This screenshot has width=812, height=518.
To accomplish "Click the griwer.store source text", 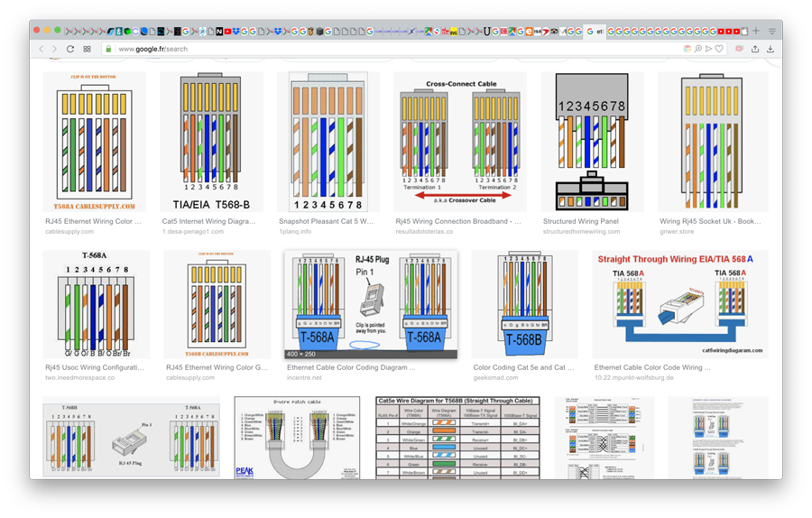I will coord(677,232).
